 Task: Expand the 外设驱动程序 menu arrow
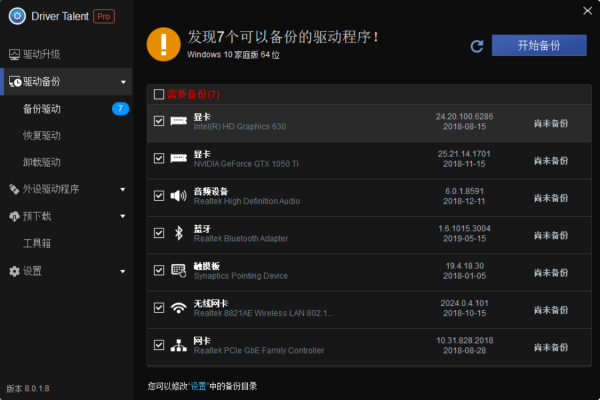point(123,189)
